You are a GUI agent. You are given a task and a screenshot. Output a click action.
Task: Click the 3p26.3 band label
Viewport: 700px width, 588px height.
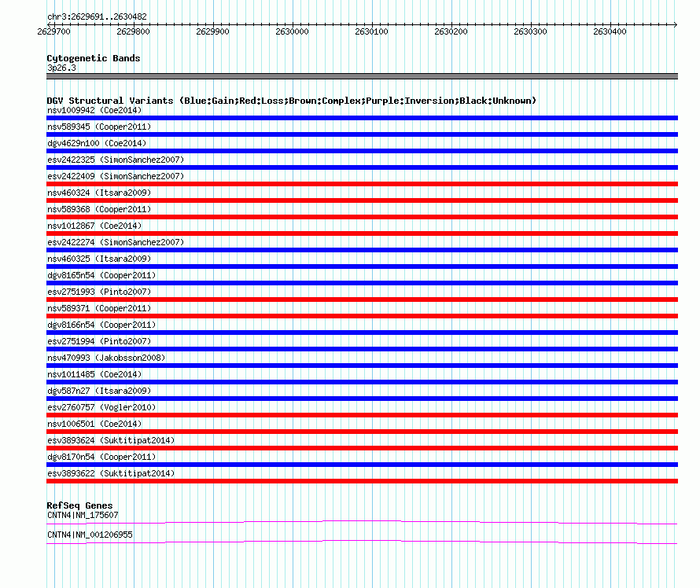pos(61,68)
